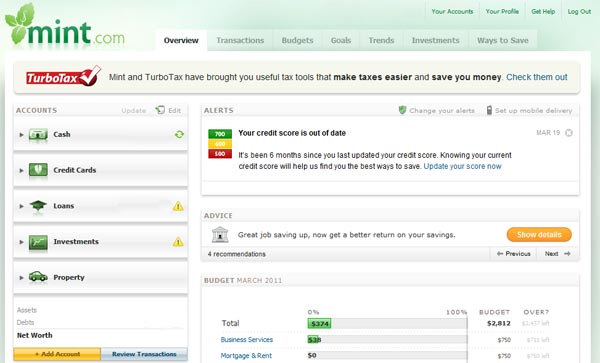Open the Budgets tab

pos(297,40)
